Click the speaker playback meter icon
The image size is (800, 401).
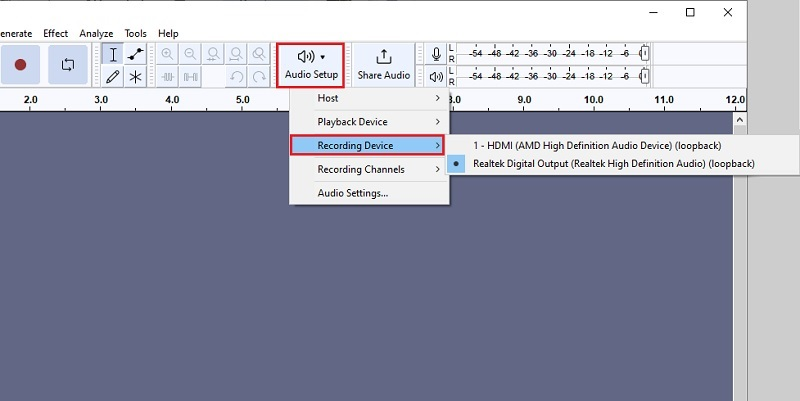(436, 77)
